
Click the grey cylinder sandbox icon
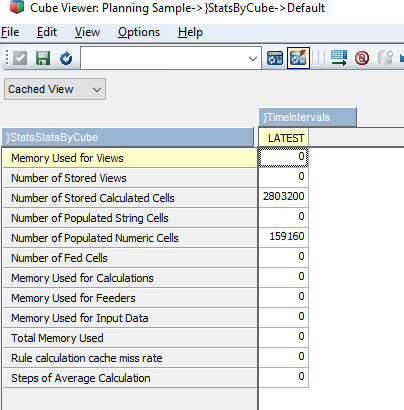[385, 58]
